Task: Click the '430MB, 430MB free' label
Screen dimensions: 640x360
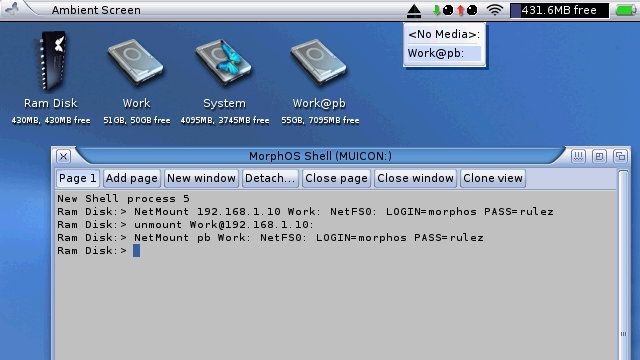Action: (51, 120)
